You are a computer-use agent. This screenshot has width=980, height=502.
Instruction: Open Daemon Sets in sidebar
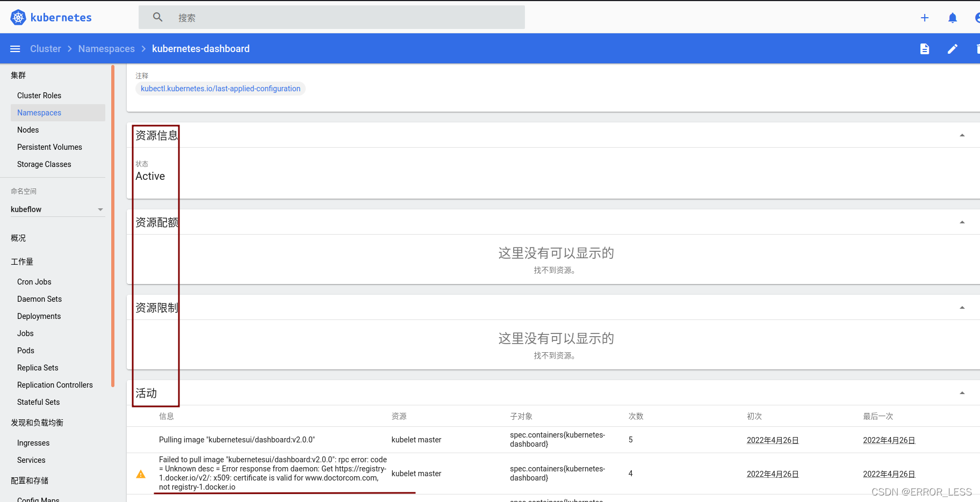(x=39, y=299)
